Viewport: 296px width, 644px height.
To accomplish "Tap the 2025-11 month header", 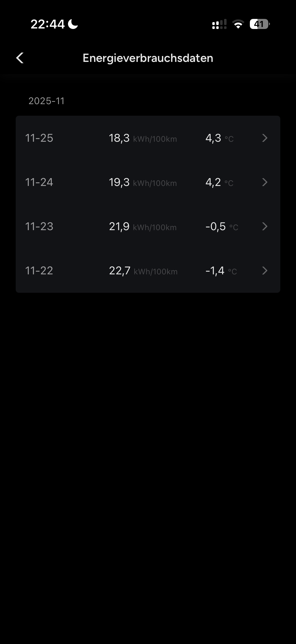I will pyautogui.click(x=46, y=101).
